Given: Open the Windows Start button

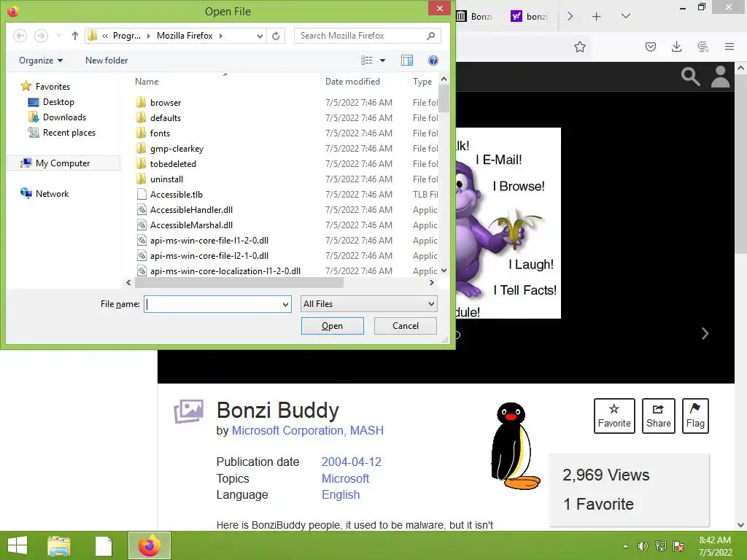Looking at the screenshot, I should (18, 545).
